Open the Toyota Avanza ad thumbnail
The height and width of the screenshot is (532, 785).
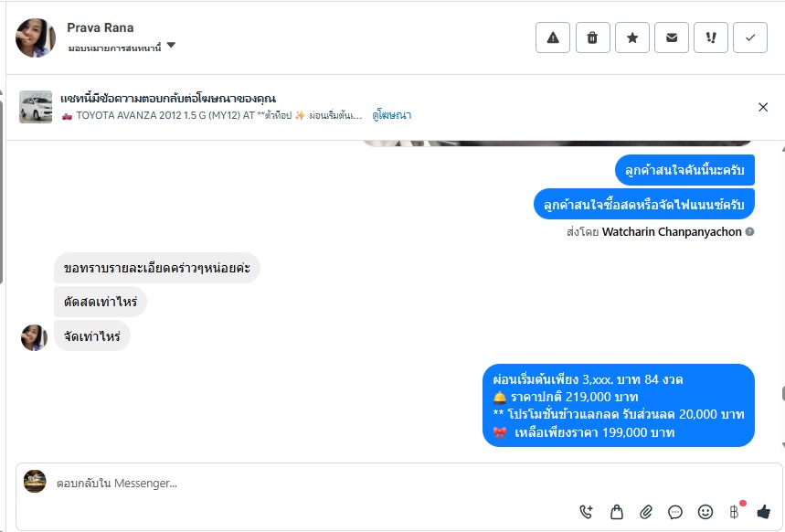tap(36, 107)
